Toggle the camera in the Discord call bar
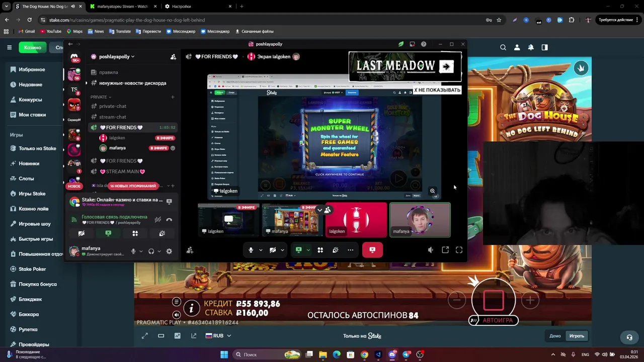The width and height of the screenshot is (644, 362). click(x=273, y=250)
